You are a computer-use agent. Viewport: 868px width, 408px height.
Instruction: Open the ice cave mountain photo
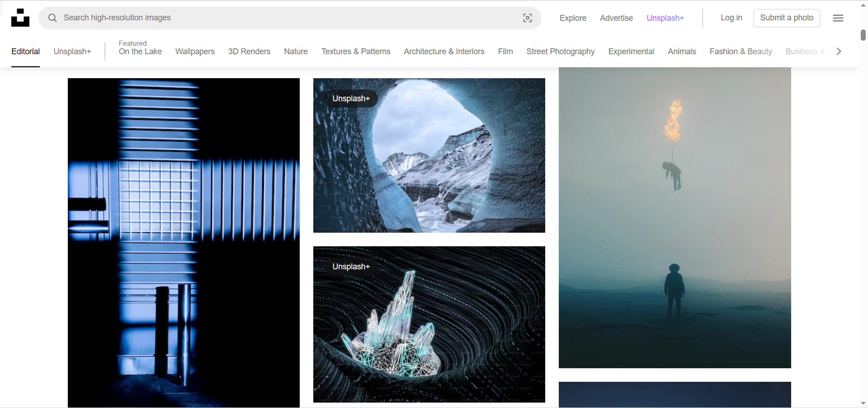coord(429,155)
